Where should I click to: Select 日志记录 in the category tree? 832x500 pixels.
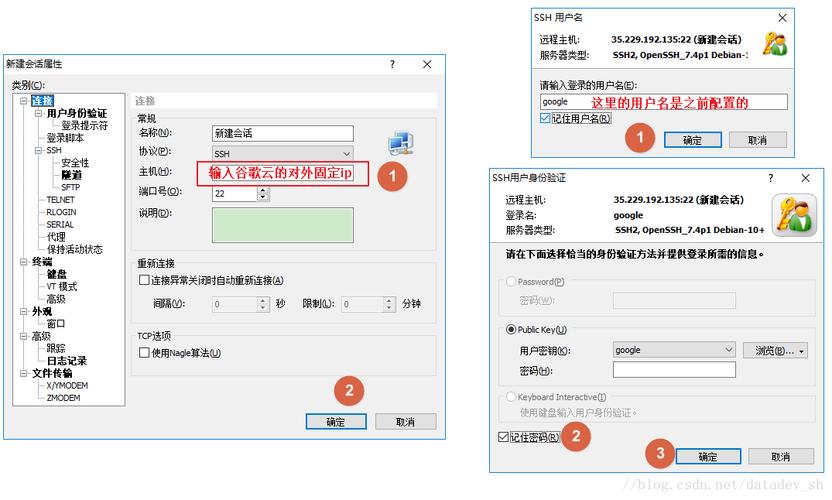[x=66, y=361]
